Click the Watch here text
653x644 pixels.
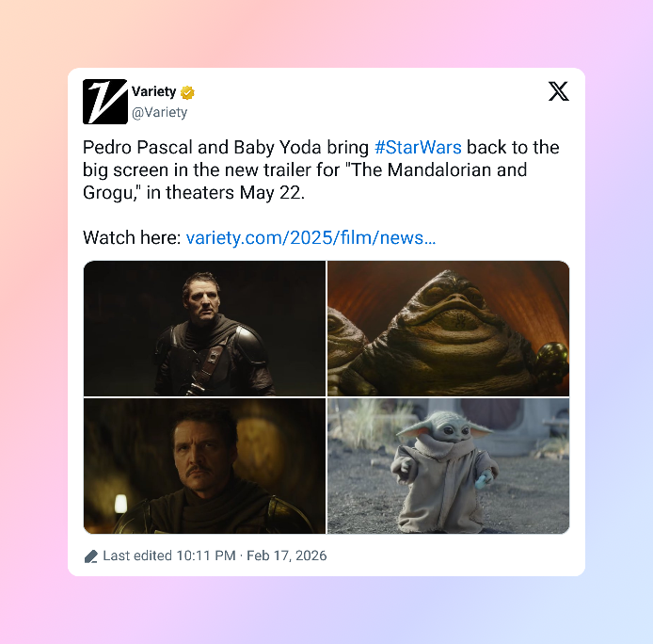click(x=132, y=237)
